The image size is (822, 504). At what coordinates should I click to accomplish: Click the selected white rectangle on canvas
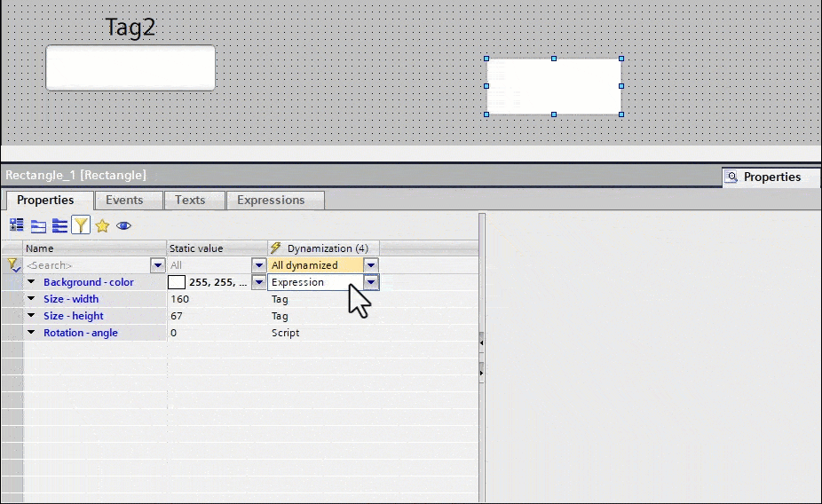pos(554,86)
